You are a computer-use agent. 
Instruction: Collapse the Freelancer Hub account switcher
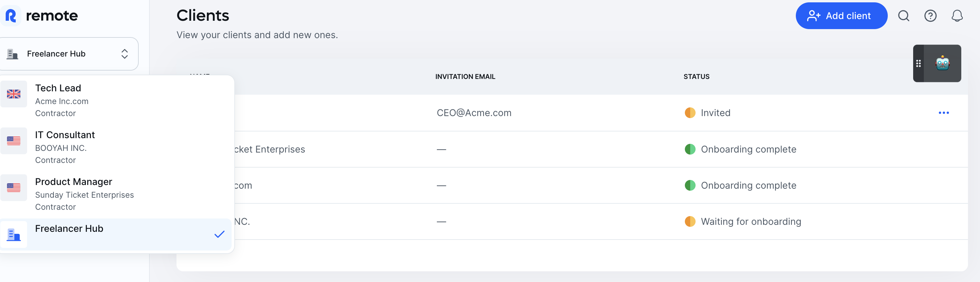[x=69, y=54]
